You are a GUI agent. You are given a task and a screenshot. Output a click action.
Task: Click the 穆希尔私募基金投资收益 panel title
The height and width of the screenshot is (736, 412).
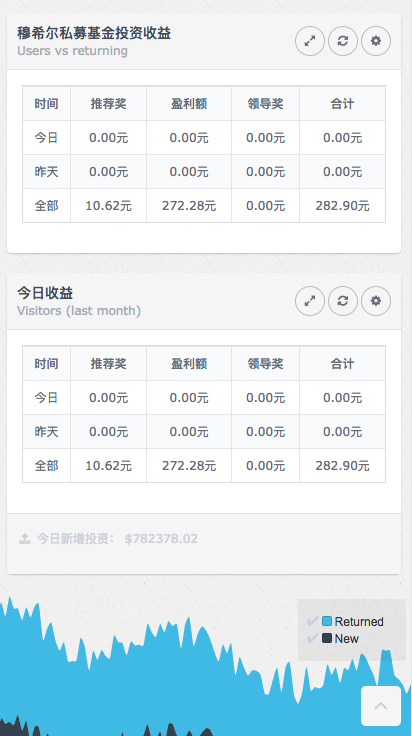(94, 33)
